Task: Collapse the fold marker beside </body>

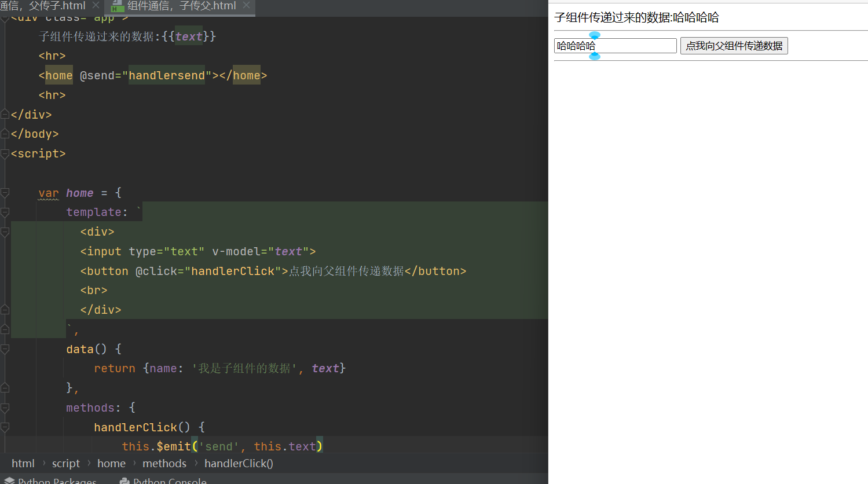Action: click(x=5, y=134)
